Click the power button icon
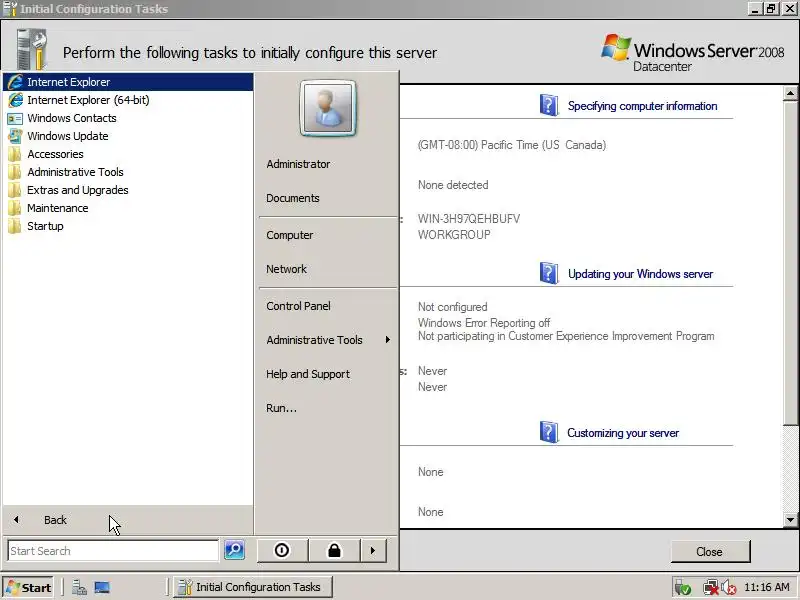Screen dimensions: 800x600 [282, 551]
